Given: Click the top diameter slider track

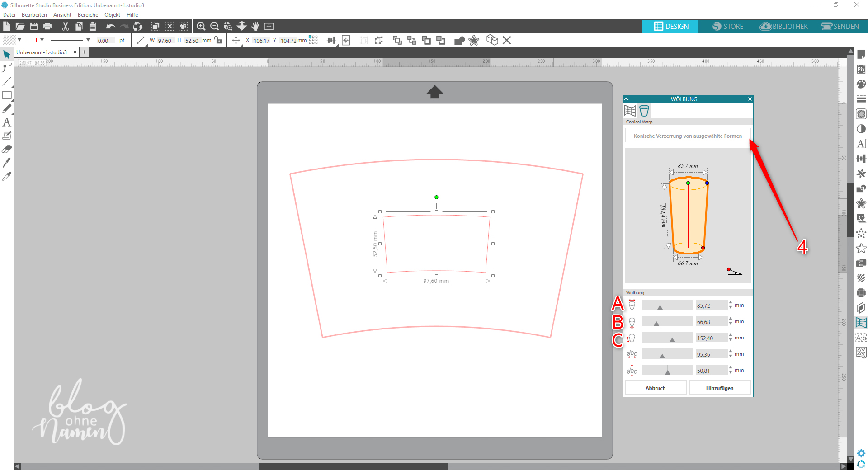Looking at the screenshot, I should pyautogui.click(x=667, y=305).
